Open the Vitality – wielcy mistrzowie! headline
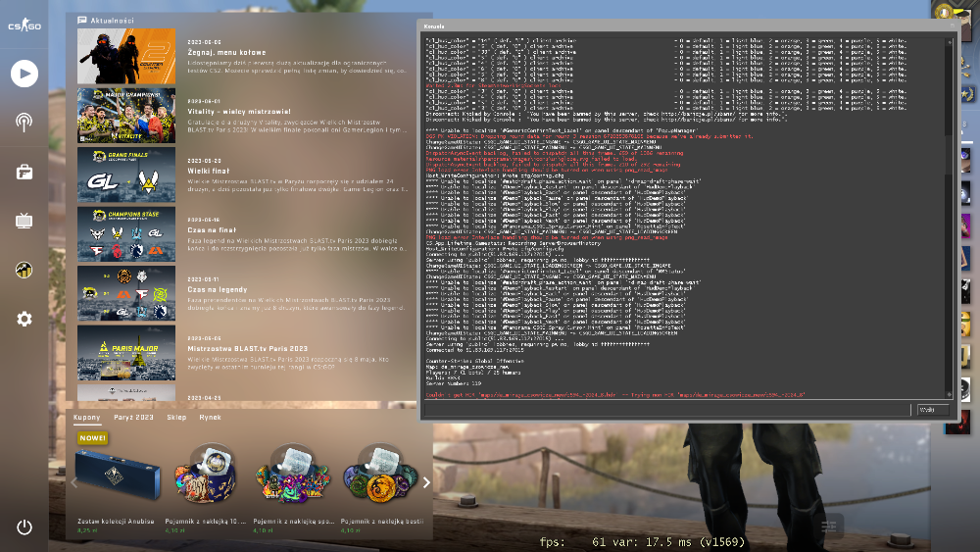Image resolution: width=980 pixels, height=552 pixels. [239, 111]
